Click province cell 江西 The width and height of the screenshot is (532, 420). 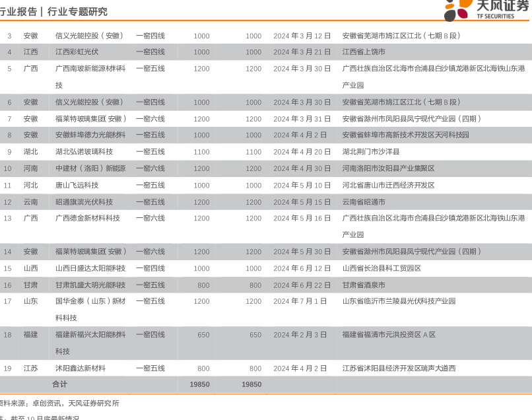coord(30,52)
